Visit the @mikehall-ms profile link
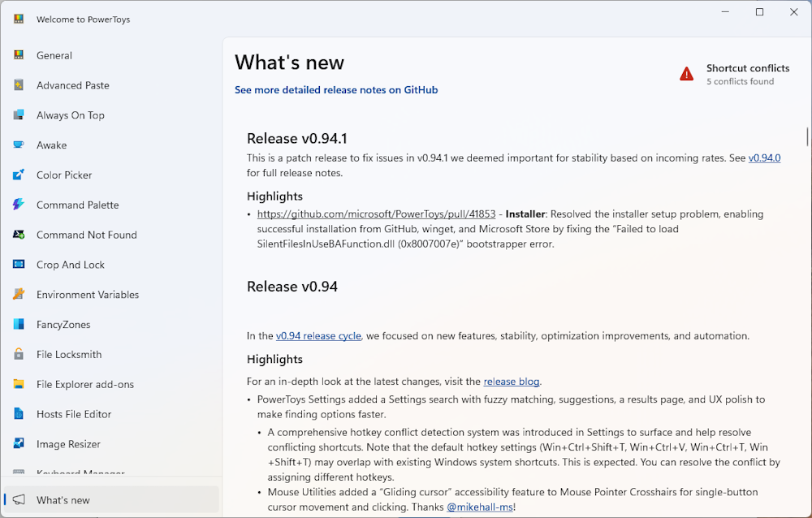The height and width of the screenshot is (518, 812). [480, 507]
